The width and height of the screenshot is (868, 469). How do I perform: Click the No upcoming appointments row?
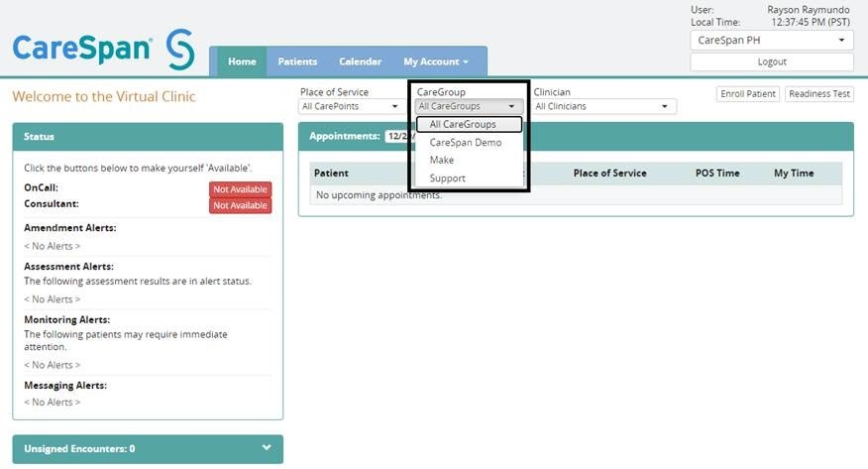click(576, 195)
